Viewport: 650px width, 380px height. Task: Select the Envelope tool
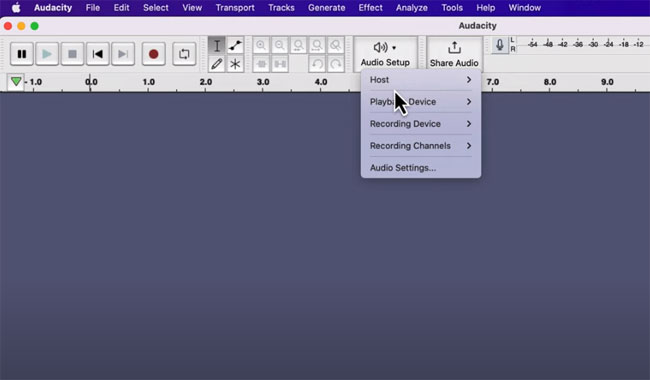235,46
